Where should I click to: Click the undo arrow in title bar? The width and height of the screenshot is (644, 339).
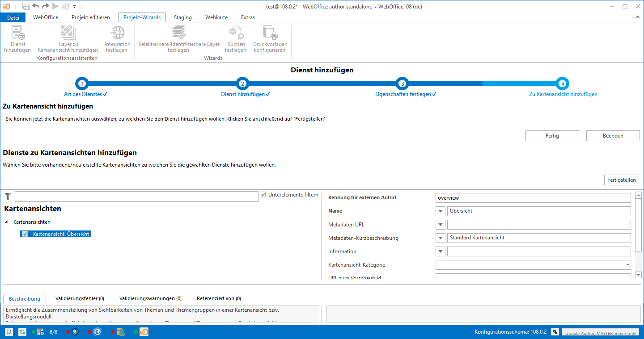pos(36,6)
